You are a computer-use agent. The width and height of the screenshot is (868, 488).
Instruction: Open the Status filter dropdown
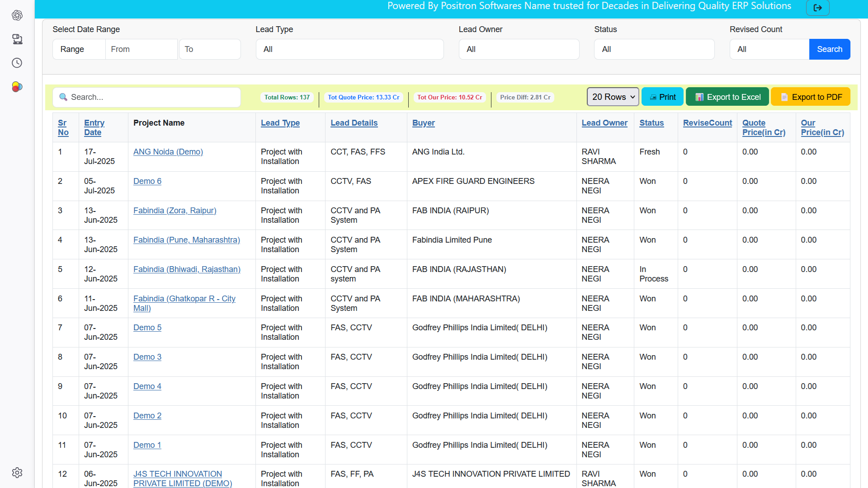tap(654, 49)
